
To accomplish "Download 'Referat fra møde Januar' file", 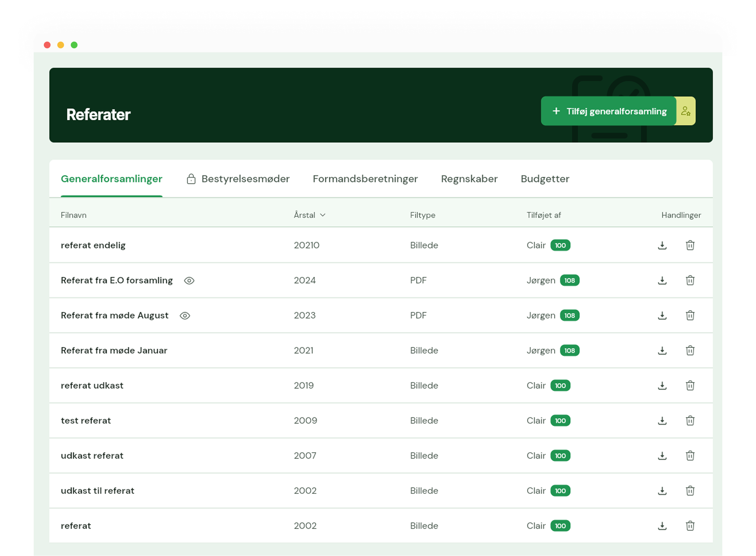I will click(x=662, y=350).
